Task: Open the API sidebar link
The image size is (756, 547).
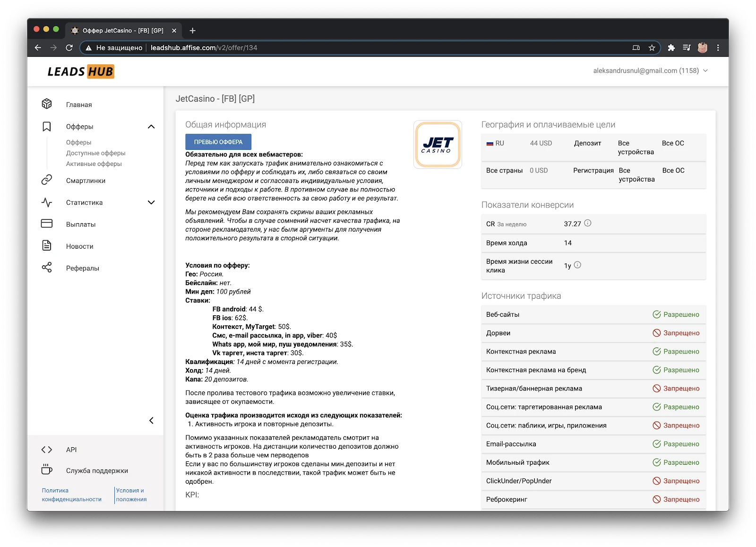Action: [x=71, y=450]
